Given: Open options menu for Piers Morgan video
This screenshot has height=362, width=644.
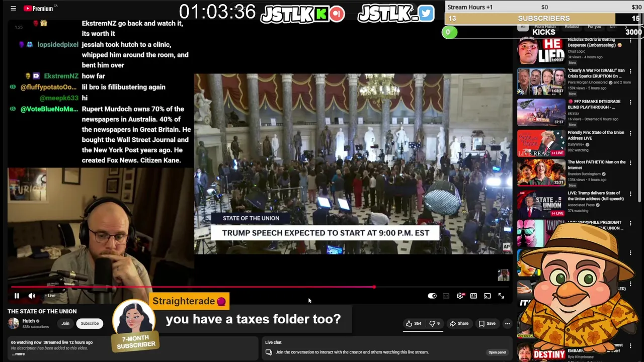Looking at the screenshot, I should pyautogui.click(x=630, y=71).
